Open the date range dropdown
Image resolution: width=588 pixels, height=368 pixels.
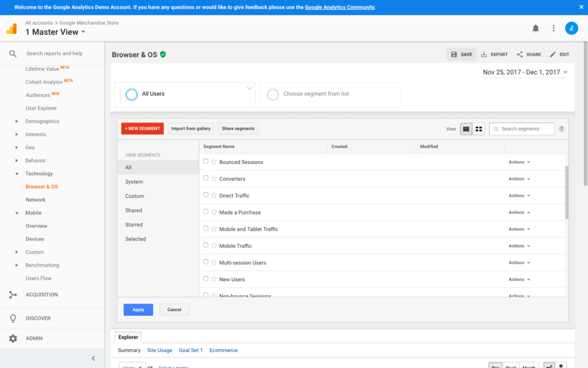point(525,72)
